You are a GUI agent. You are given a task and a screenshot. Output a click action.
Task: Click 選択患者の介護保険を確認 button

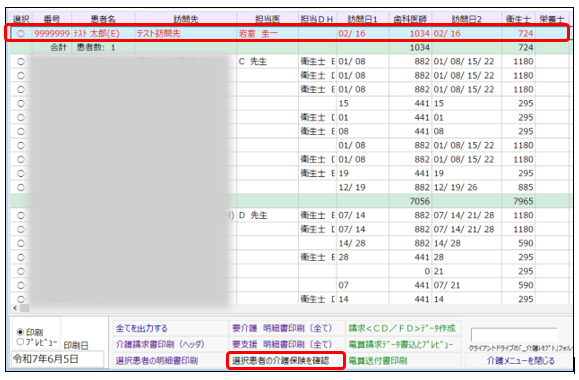[x=286, y=360]
